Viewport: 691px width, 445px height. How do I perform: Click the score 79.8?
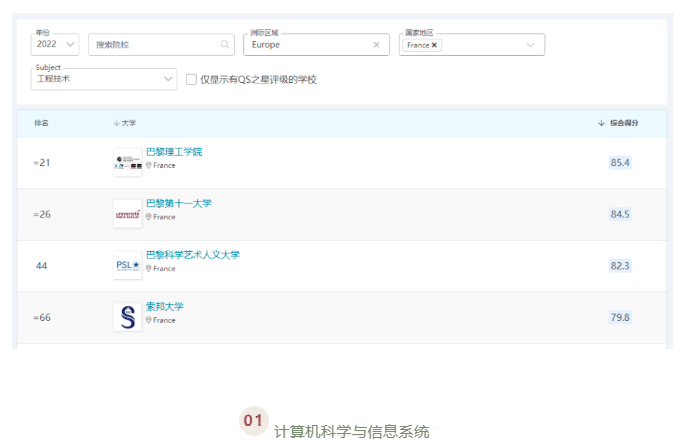pos(620,317)
